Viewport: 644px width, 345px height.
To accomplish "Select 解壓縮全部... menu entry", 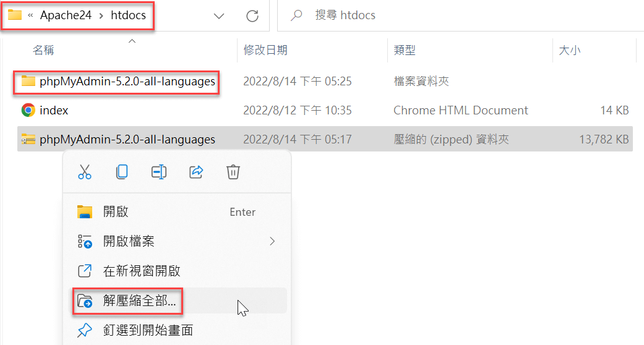I will point(176,300).
